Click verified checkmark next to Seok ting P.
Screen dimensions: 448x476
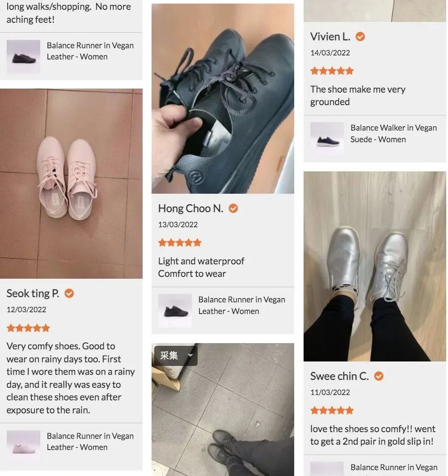click(69, 293)
